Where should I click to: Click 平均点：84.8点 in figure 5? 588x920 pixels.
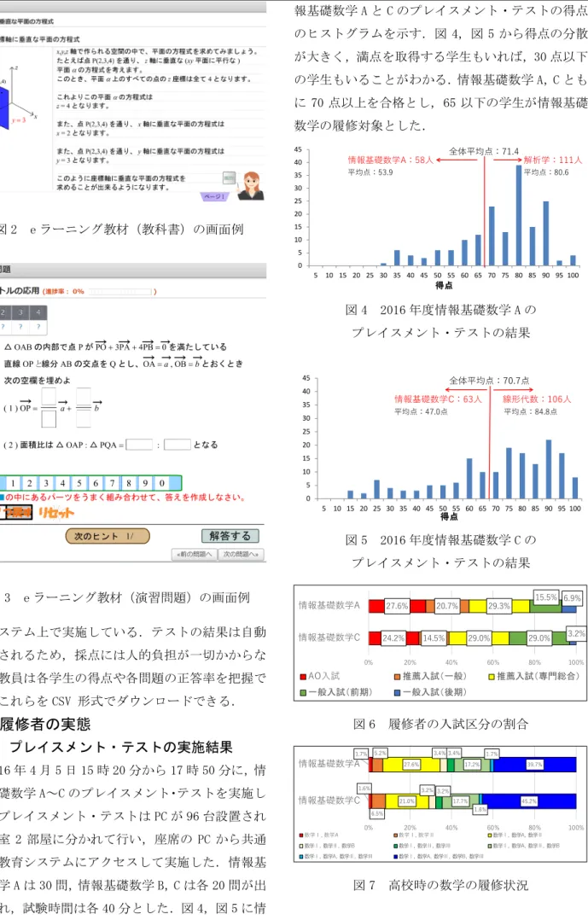click(531, 412)
